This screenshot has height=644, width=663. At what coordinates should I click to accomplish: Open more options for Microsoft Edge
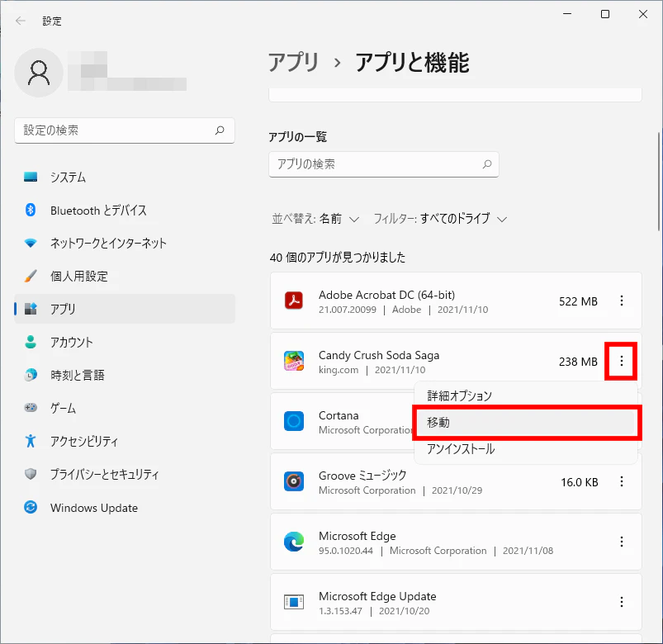(622, 542)
